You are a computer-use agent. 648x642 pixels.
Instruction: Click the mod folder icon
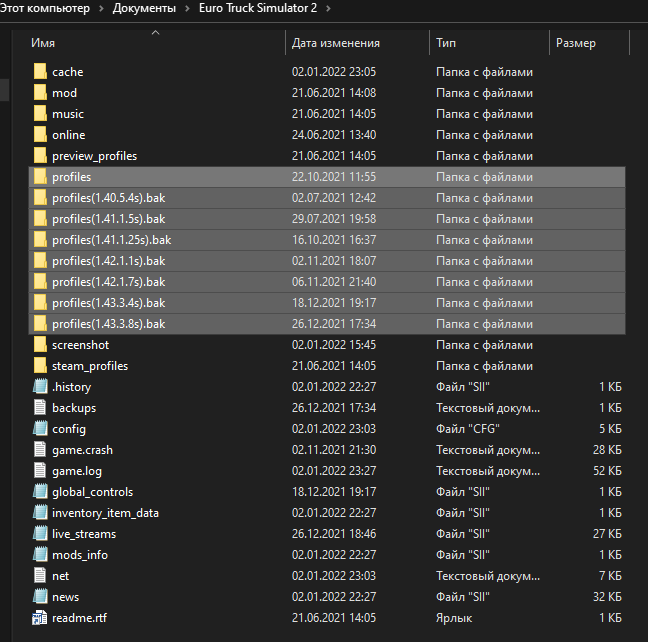(x=40, y=93)
